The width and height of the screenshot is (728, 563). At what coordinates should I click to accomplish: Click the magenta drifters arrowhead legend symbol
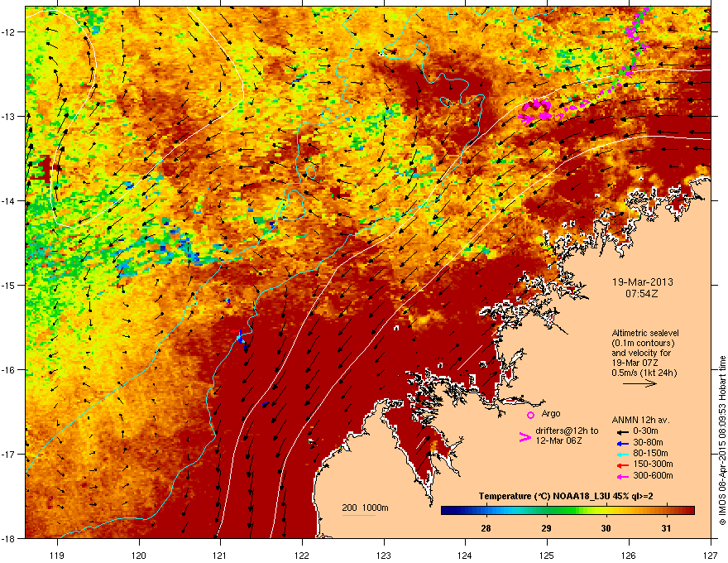[524, 437]
